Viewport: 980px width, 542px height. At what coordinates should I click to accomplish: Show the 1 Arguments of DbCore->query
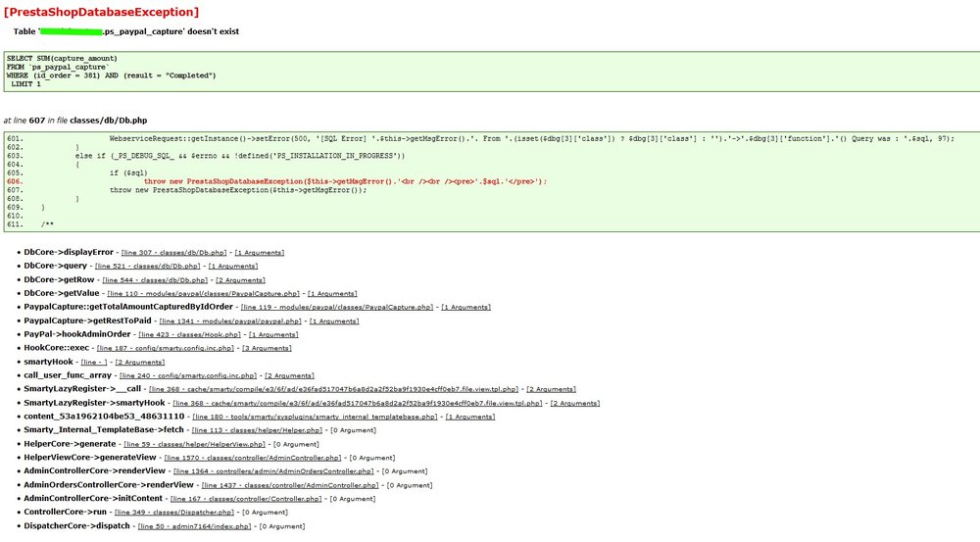(233, 267)
